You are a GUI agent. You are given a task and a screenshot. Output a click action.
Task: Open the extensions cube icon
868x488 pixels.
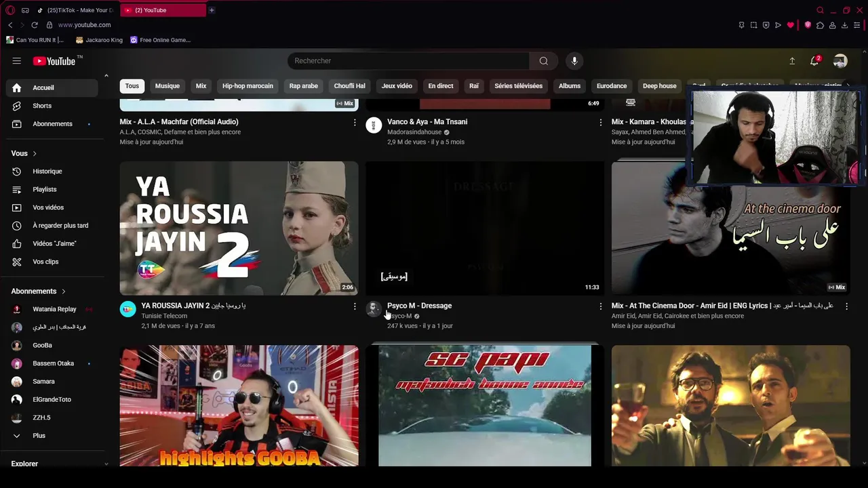[x=820, y=25]
